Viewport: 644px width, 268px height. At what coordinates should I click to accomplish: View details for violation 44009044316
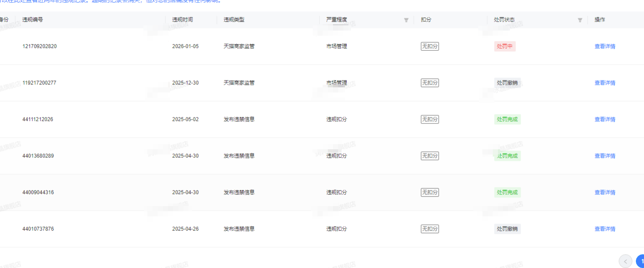pos(604,192)
